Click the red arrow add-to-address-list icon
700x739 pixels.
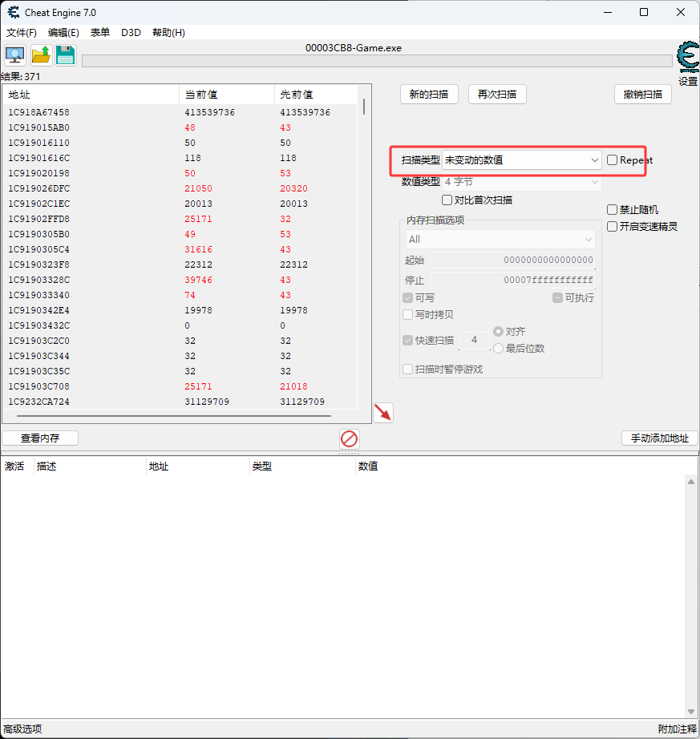(x=383, y=413)
